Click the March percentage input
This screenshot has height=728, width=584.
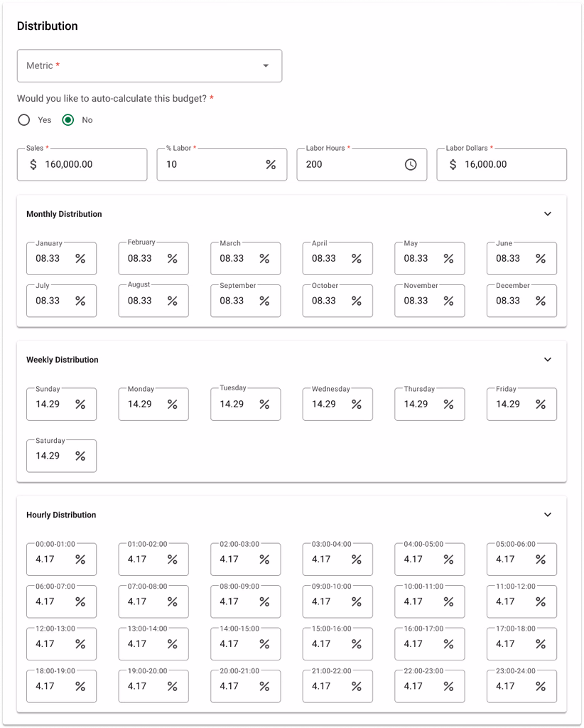point(234,259)
